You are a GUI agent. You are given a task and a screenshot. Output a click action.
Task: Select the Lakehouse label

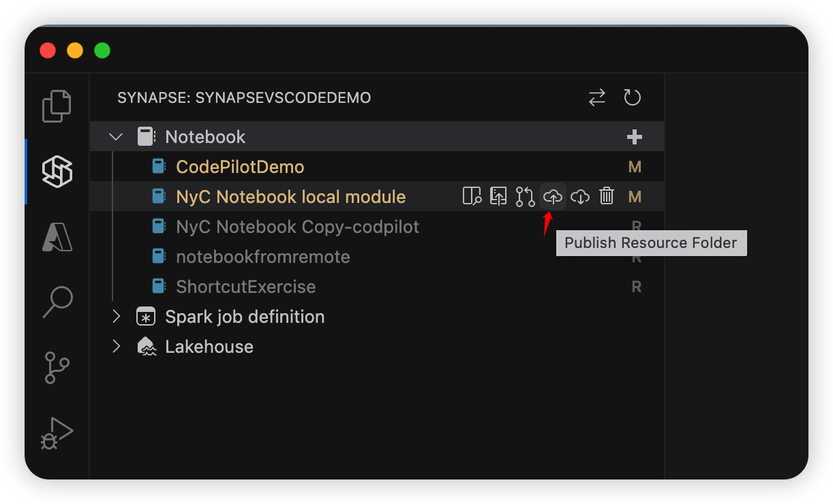coord(209,347)
